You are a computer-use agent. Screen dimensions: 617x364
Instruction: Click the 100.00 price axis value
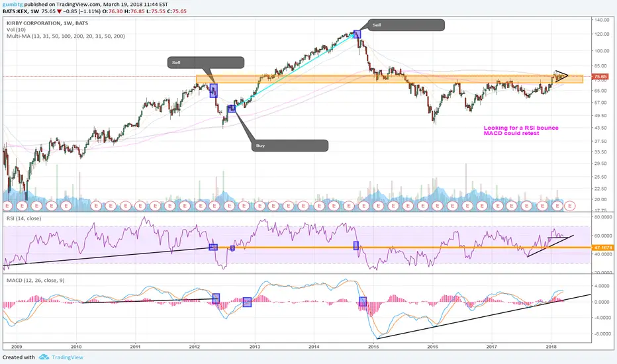click(602, 51)
